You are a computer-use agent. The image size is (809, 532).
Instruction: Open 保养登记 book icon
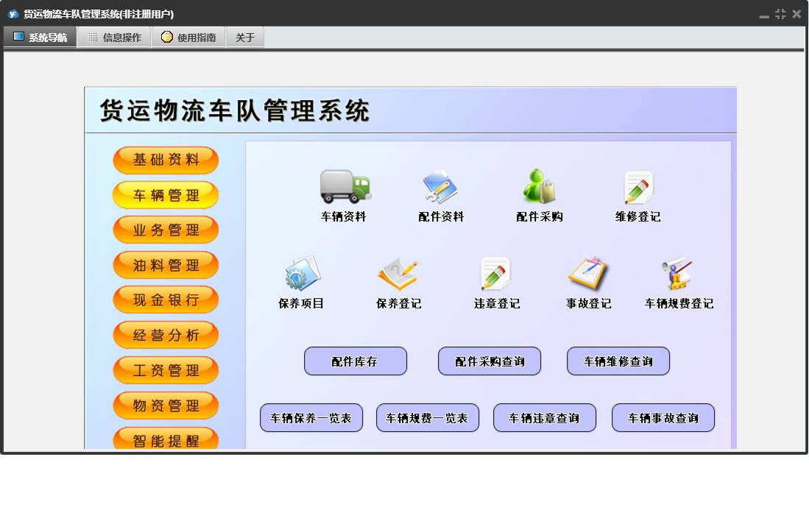398,274
